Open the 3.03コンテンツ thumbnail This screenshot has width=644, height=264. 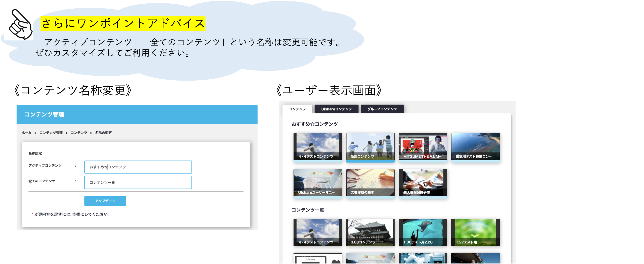[370, 232]
